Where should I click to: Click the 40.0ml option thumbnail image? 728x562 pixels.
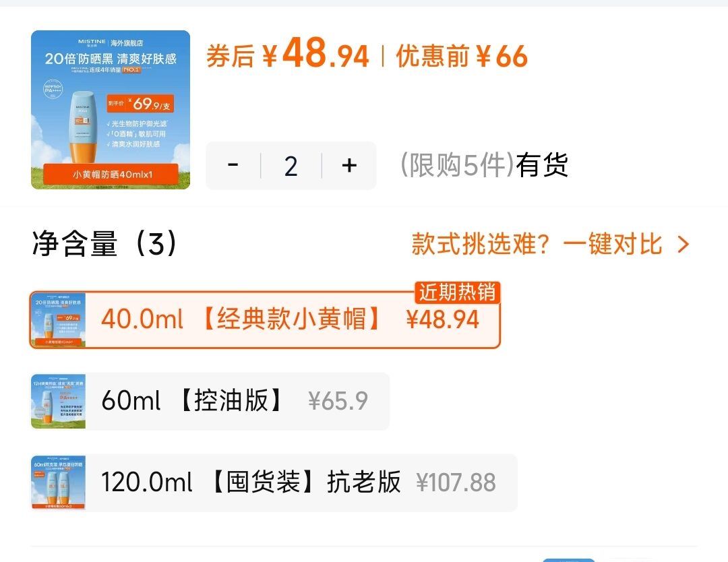[x=58, y=320]
